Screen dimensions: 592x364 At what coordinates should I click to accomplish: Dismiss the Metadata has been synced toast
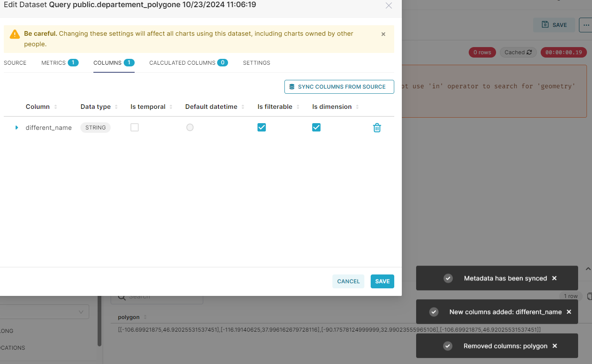[x=554, y=278]
